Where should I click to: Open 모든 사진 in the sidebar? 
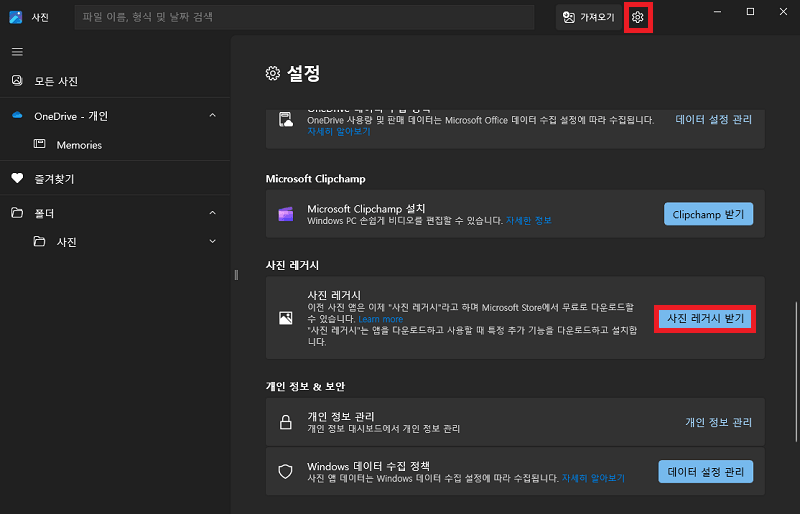[x=115, y=81]
